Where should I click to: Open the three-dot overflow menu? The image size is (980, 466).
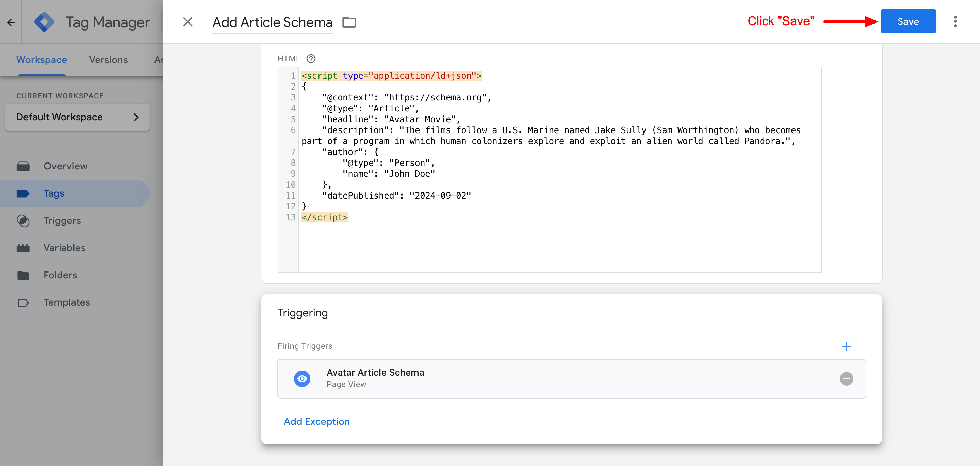[x=955, y=22]
